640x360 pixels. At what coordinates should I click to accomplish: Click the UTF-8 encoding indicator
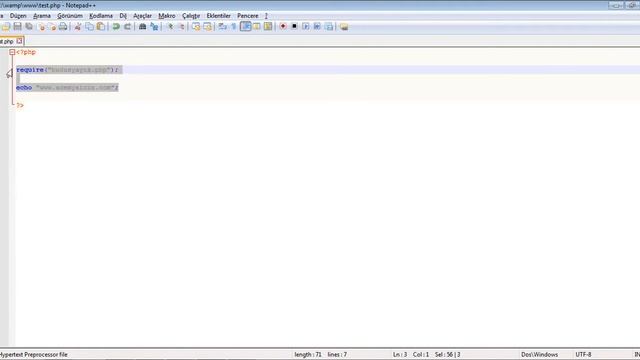pos(583,355)
